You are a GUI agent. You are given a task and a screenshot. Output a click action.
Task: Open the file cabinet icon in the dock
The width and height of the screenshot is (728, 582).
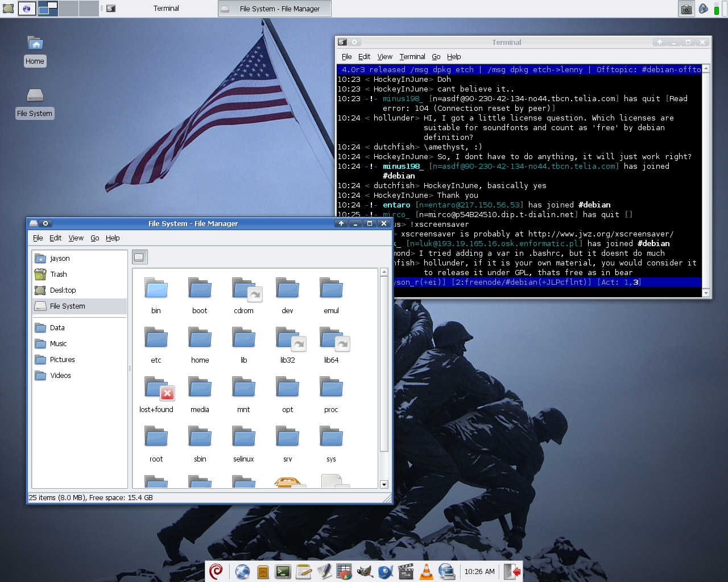click(263, 572)
